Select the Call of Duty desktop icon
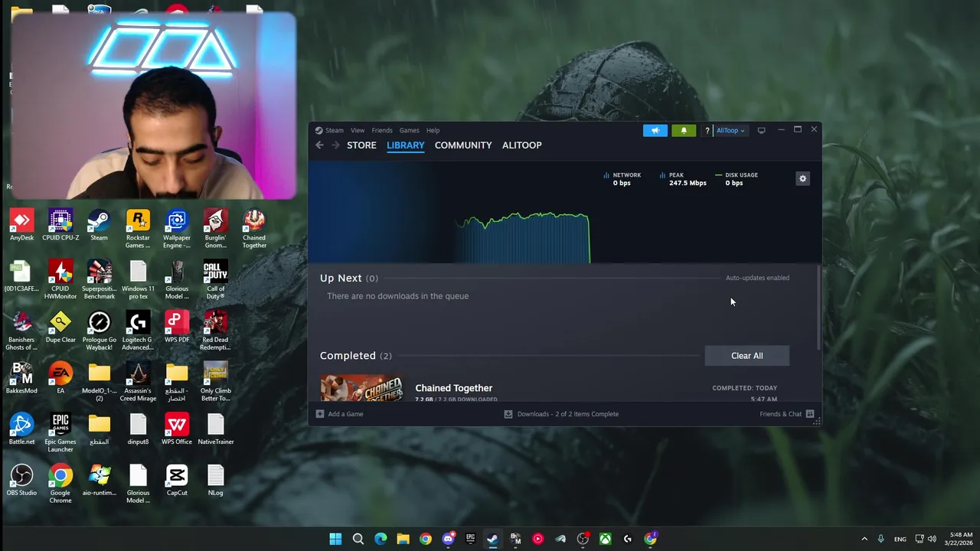Image resolution: width=980 pixels, height=551 pixels. click(215, 280)
